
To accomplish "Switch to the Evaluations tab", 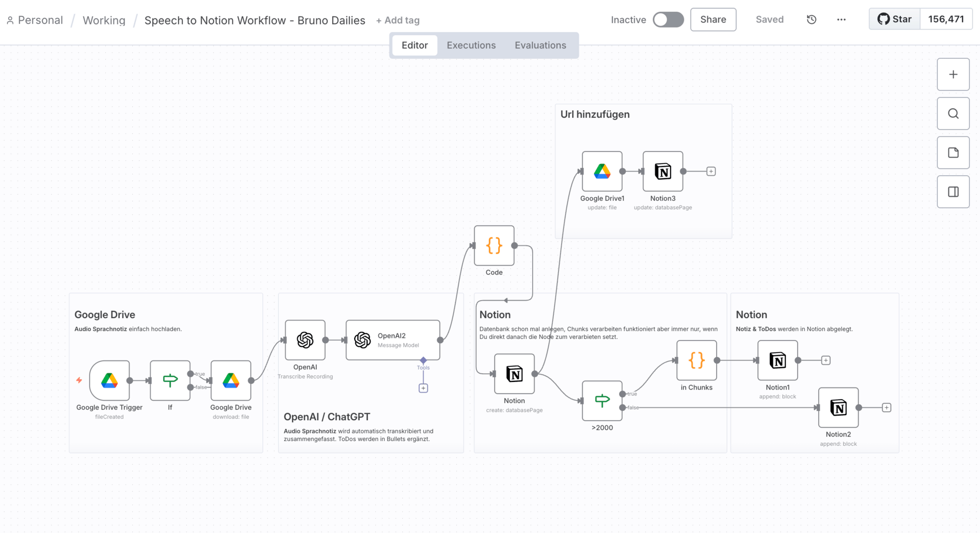I will pyautogui.click(x=541, y=45).
